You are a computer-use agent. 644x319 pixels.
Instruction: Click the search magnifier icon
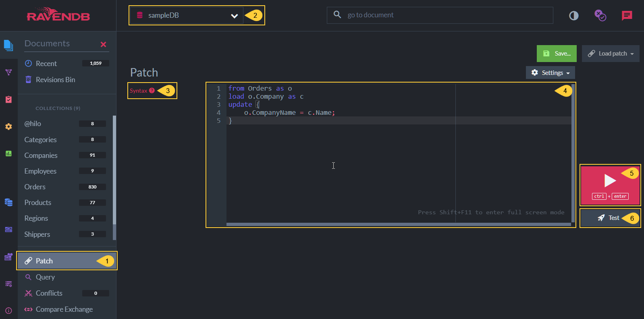click(337, 15)
